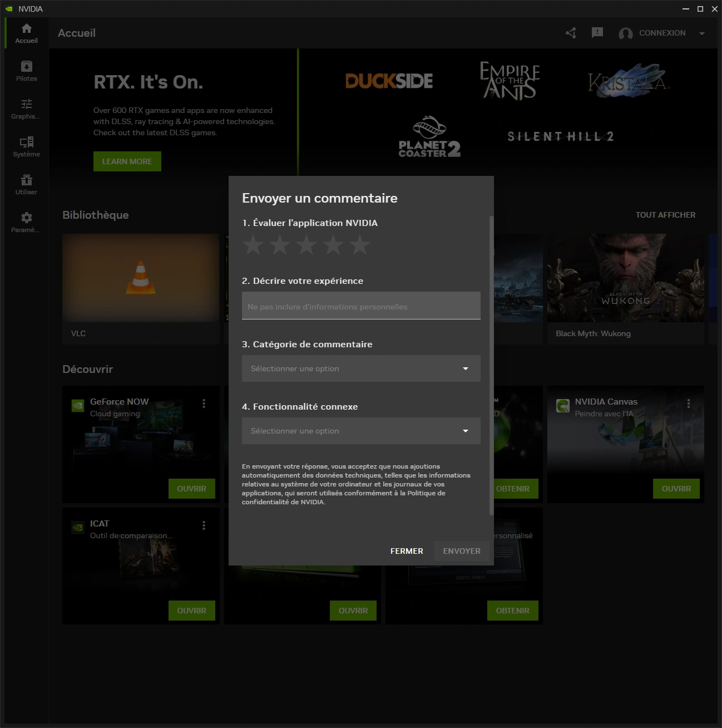This screenshot has height=728, width=722.
Task: Minimize the NVIDIA window
Action: click(686, 9)
